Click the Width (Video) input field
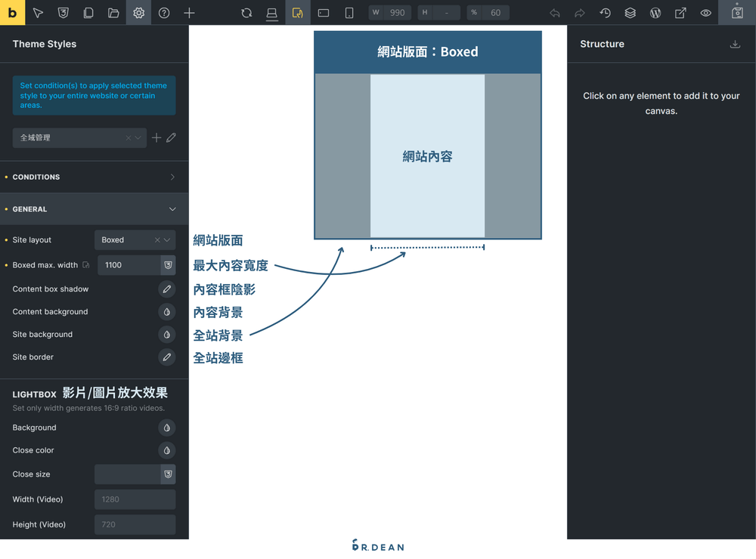This screenshot has width=756, height=559. point(135,499)
